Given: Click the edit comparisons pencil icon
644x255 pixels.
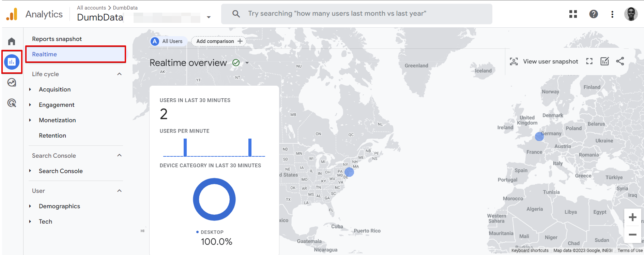Looking at the screenshot, I should pos(604,61).
